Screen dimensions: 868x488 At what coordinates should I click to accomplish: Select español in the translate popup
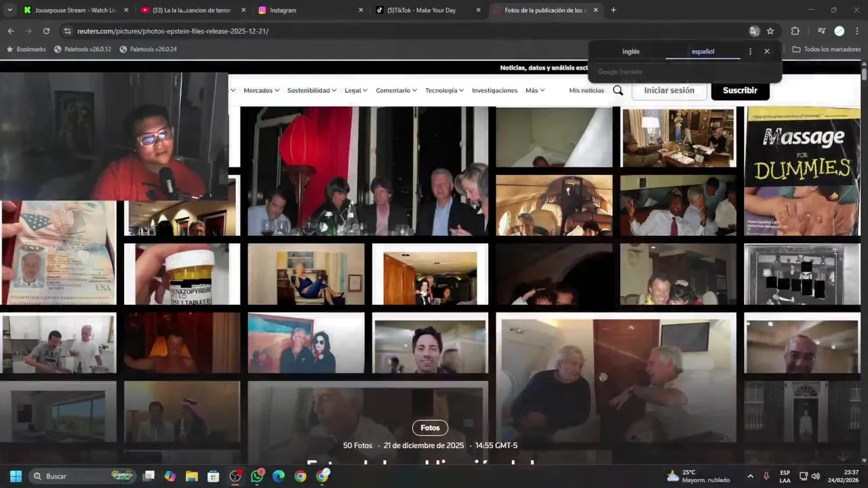703,52
